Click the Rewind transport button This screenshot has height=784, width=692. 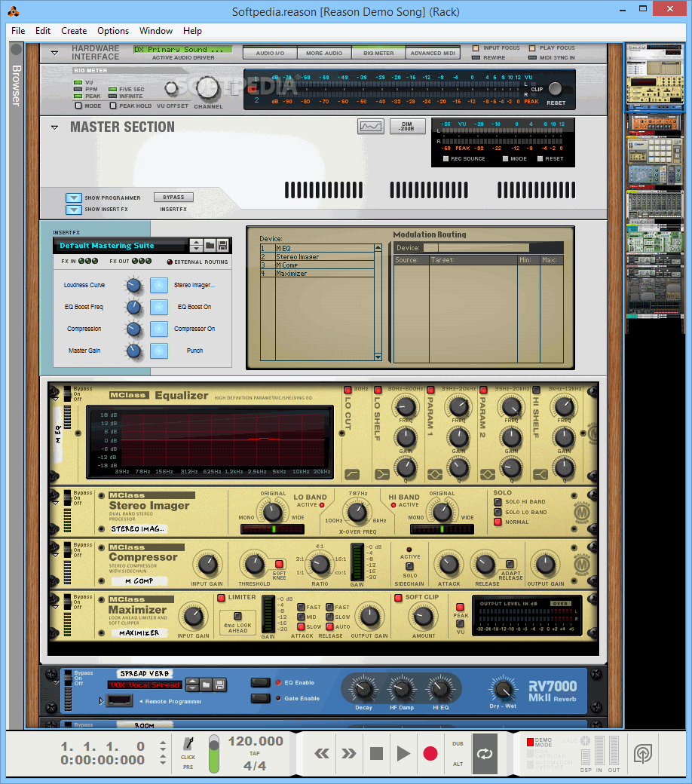tap(322, 754)
